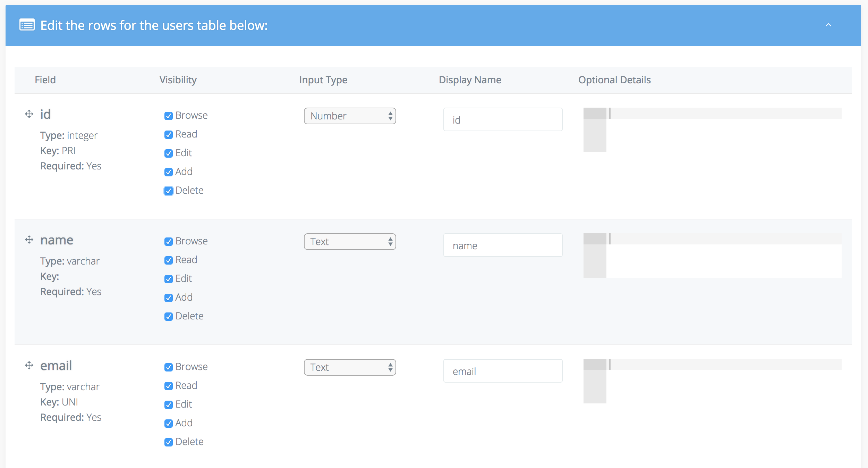868x468 pixels.
Task: Click the optional details editor for id
Action: pyautogui.click(x=712, y=130)
